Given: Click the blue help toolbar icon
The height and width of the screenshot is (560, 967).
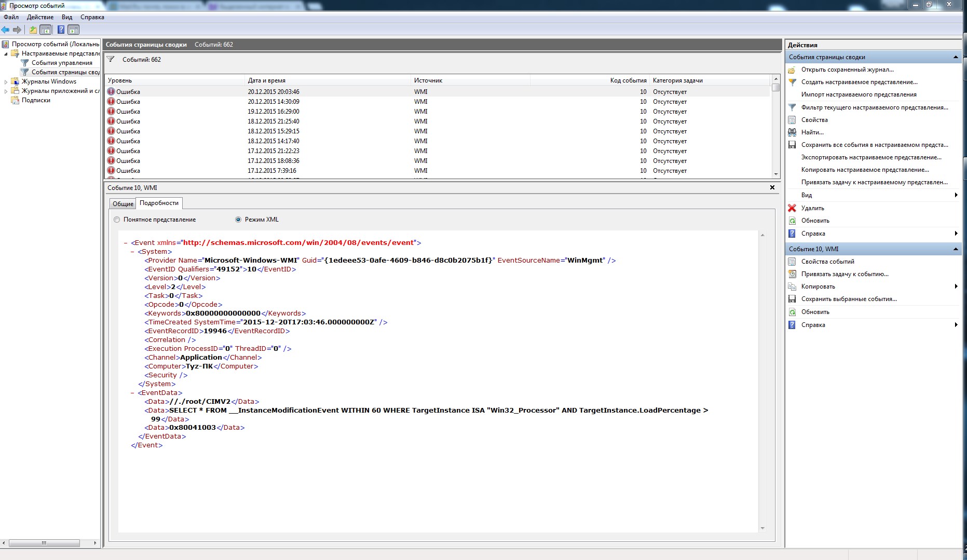Looking at the screenshot, I should pos(61,30).
